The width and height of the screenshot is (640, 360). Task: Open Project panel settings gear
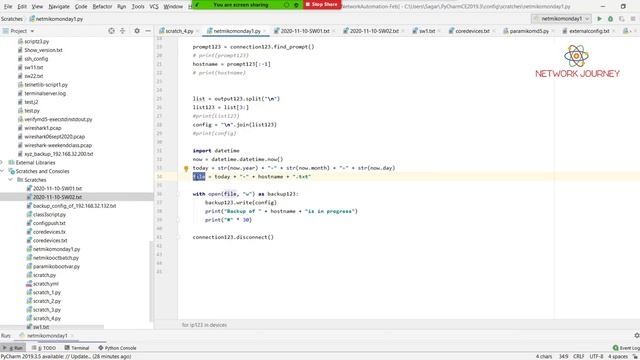point(137,31)
